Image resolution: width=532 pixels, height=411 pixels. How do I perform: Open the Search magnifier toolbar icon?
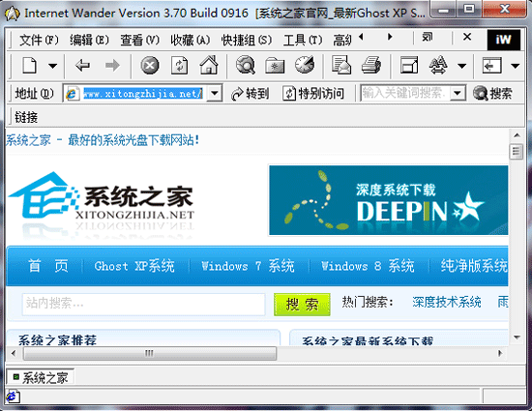pos(246,65)
